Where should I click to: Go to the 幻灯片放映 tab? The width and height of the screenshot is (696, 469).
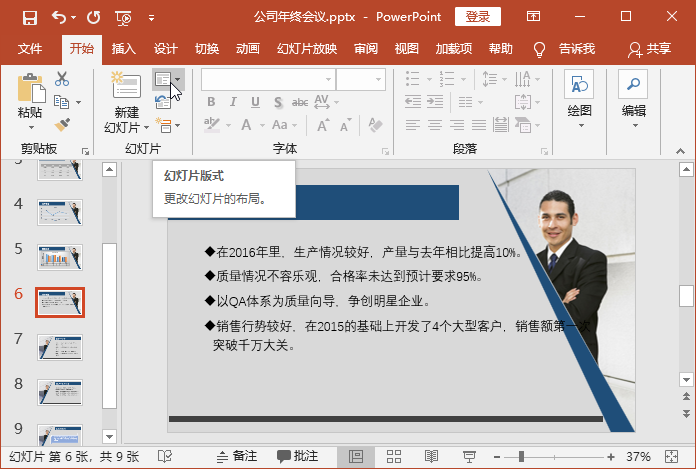point(307,48)
